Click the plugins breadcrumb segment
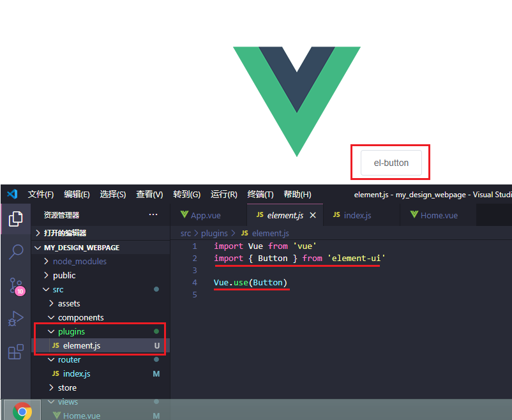 point(215,233)
